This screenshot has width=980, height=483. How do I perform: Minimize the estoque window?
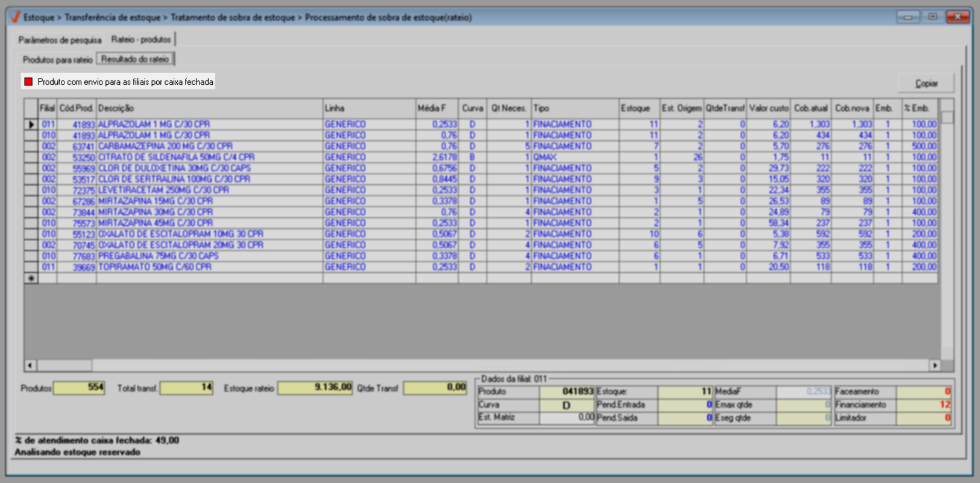pos(907,17)
